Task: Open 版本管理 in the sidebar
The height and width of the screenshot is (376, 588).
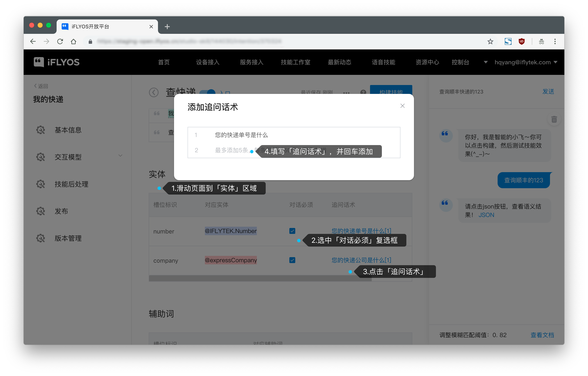Action: pos(68,238)
